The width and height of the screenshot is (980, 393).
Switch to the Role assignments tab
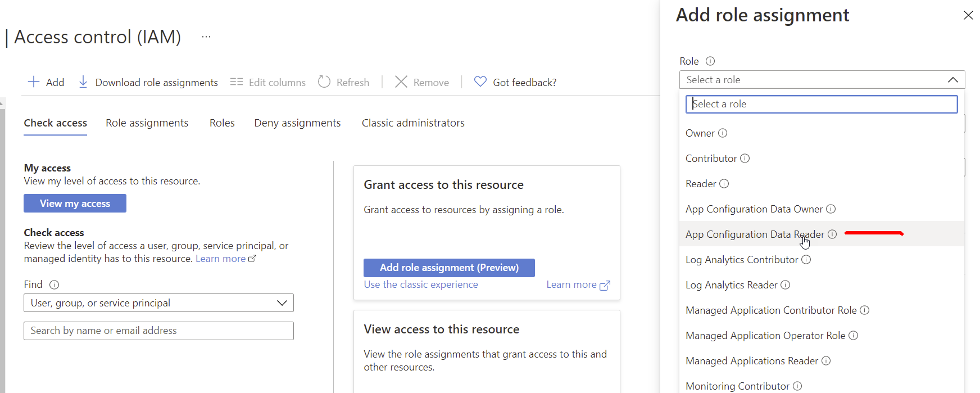pyautogui.click(x=147, y=123)
